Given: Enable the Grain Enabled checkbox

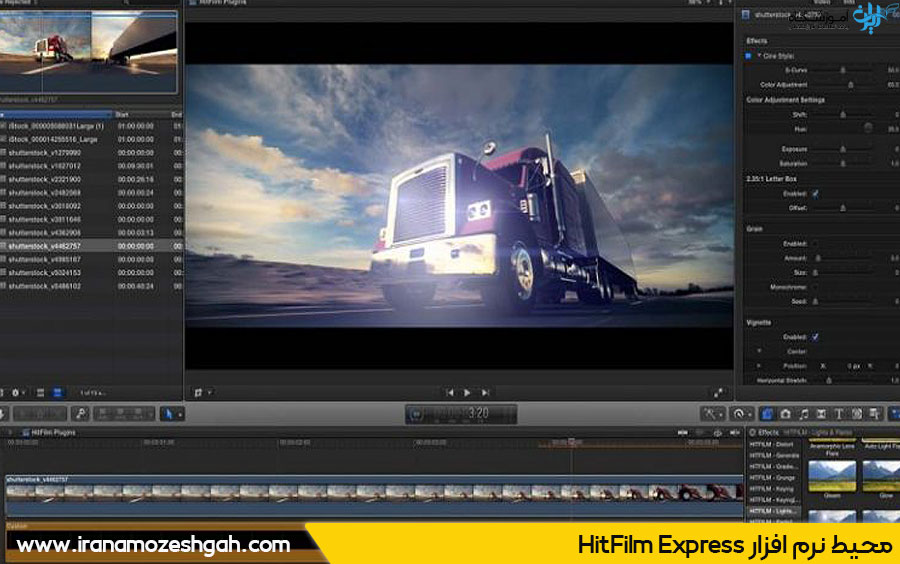Looking at the screenshot, I should [815, 244].
